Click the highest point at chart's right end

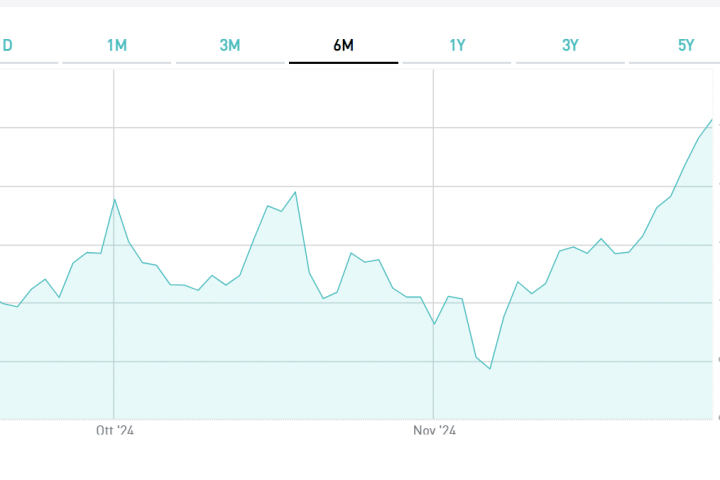pos(712,120)
